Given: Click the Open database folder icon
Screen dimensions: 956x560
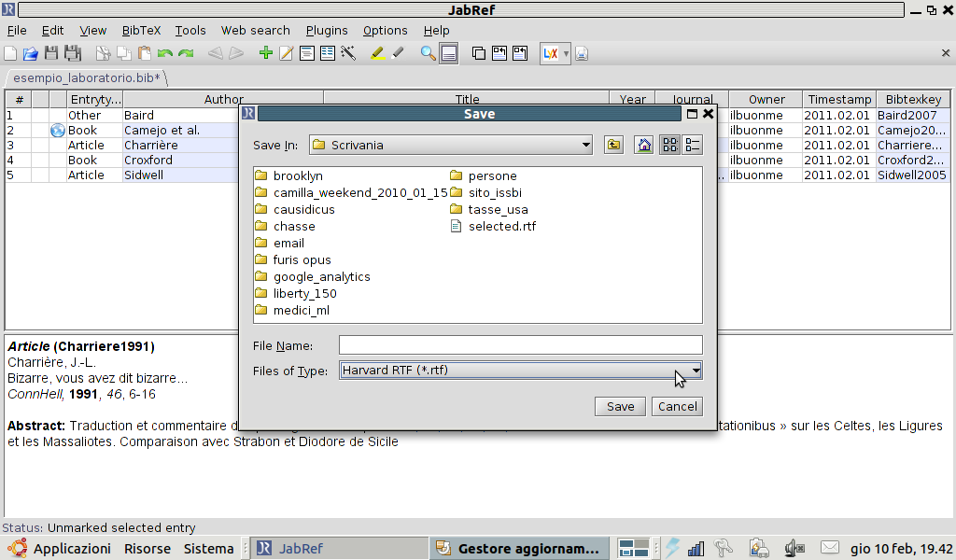Looking at the screenshot, I should [31, 53].
